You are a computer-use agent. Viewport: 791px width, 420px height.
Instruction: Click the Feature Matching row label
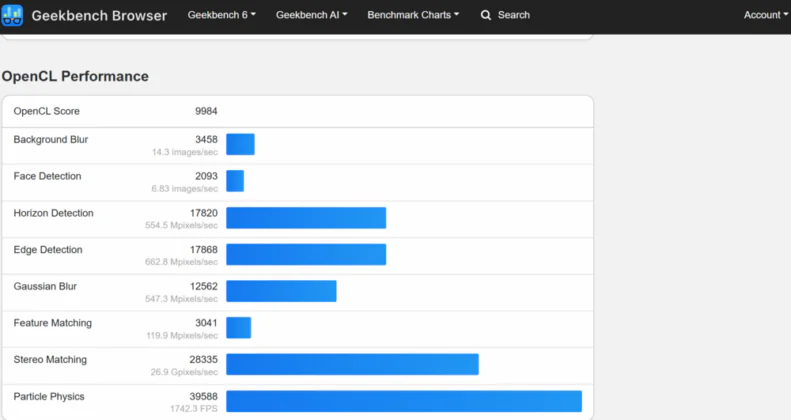coord(52,323)
